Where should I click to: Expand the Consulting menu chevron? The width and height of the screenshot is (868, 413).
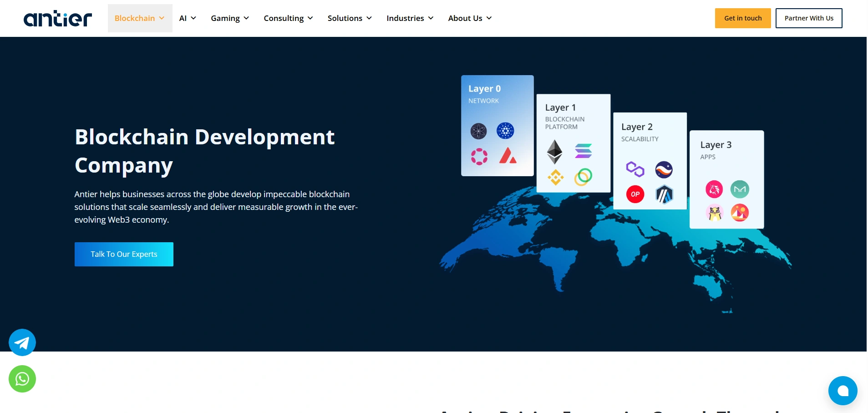(x=310, y=18)
